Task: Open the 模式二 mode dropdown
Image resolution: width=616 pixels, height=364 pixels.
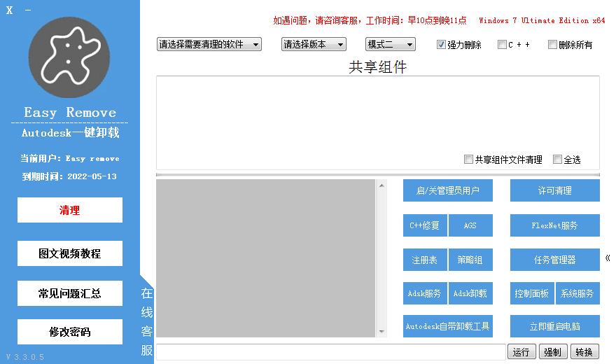Action: tap(390, 44)
